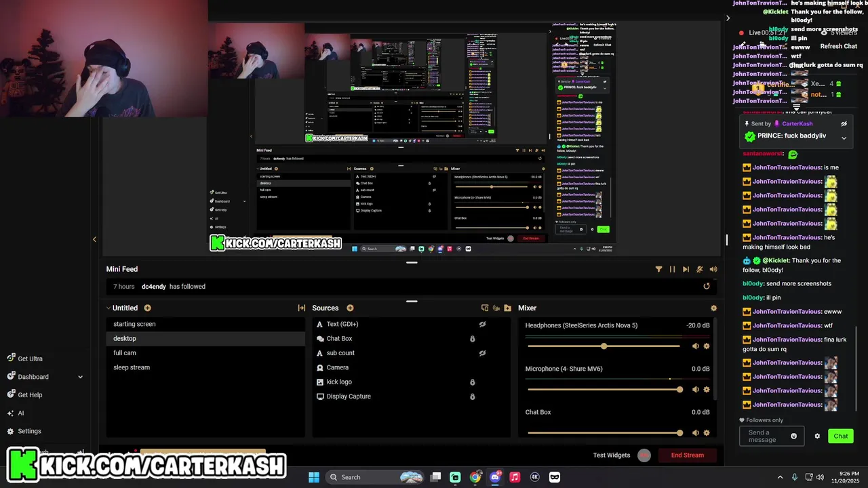Viewport: 868px width, 488px height.
Task: Click the taskbar Search box
Action: (375, 477)
